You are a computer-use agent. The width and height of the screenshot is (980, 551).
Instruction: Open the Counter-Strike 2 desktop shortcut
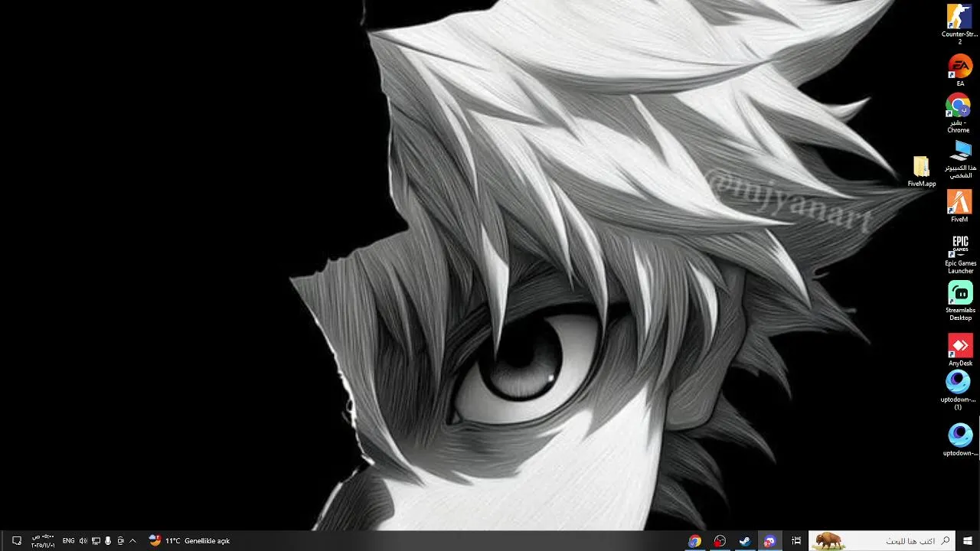tap(959, 24)
